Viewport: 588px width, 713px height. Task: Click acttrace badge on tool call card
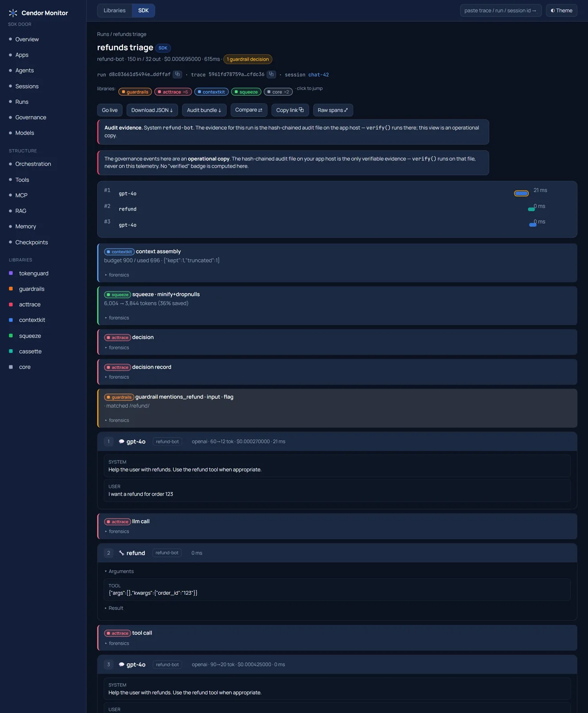(118, 633)
